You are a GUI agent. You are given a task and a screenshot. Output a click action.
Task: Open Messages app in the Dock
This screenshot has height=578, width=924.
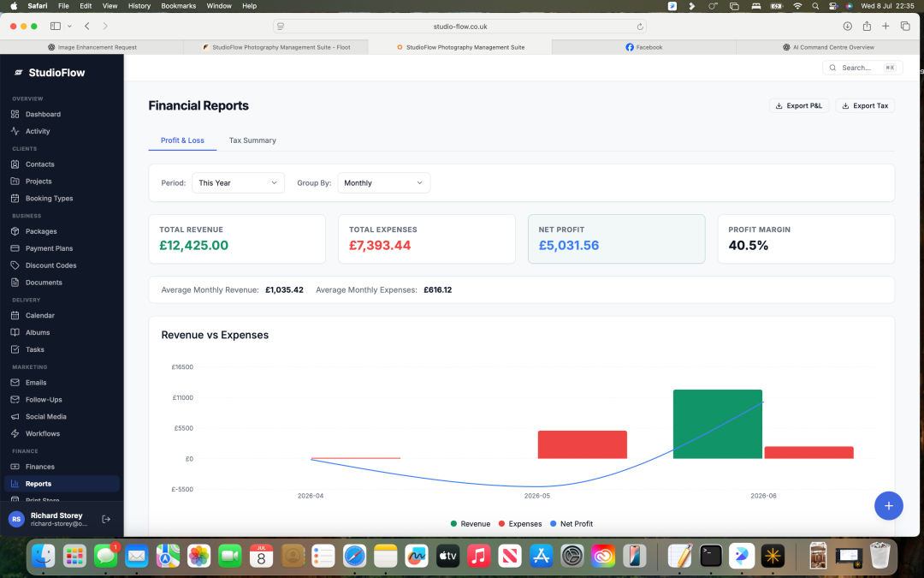click(x=105, y=557)
